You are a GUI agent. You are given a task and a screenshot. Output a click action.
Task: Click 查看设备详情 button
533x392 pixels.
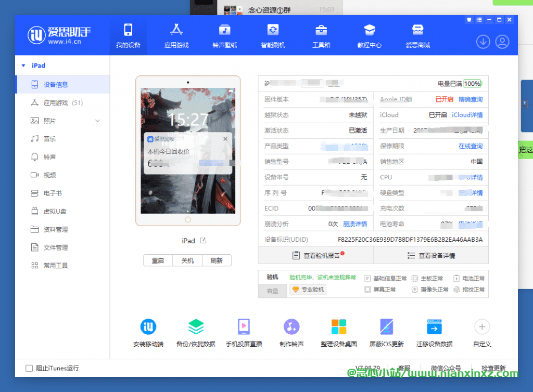click(x=431, y=255)
